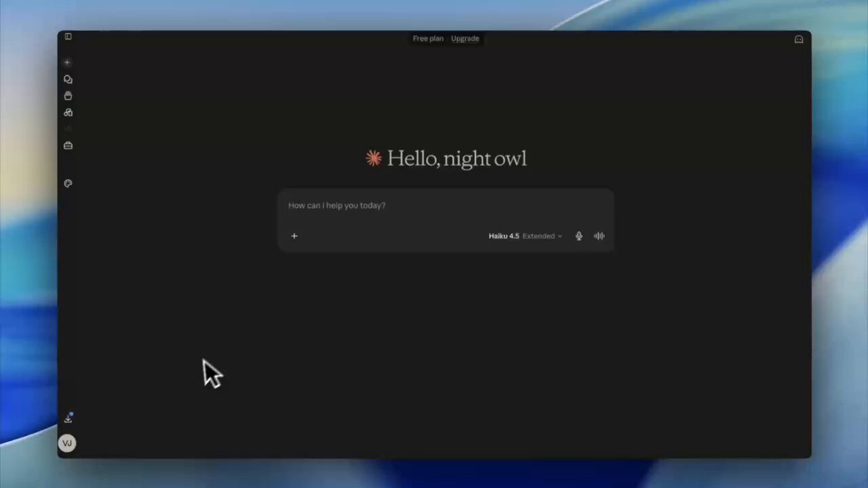Open the Projects icon in sidebar
The width and height of the screenshot is (868, 488).
(x=68, y=95)
